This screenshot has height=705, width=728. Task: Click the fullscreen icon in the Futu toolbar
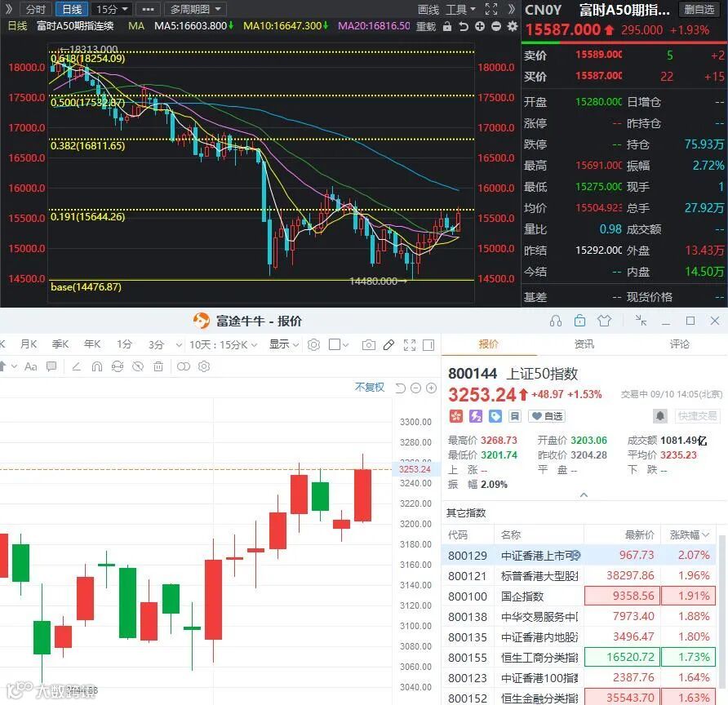tap(410, 345)
